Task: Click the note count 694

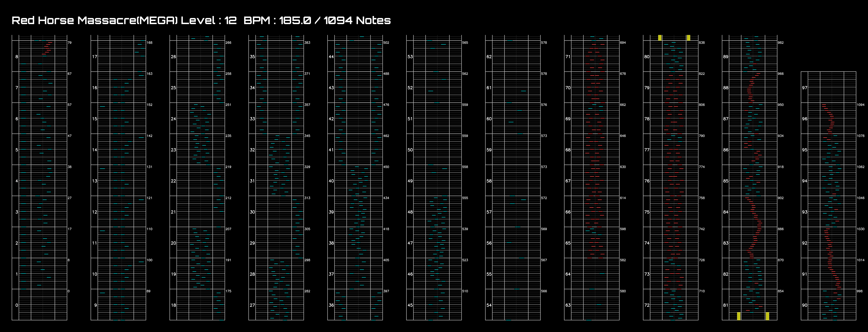Action: pos(623,43)
